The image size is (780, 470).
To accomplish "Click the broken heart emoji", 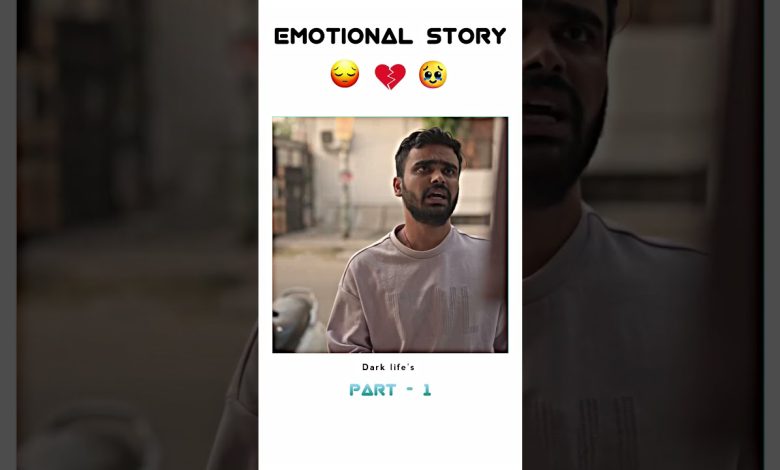I will (x=390, y=76).
